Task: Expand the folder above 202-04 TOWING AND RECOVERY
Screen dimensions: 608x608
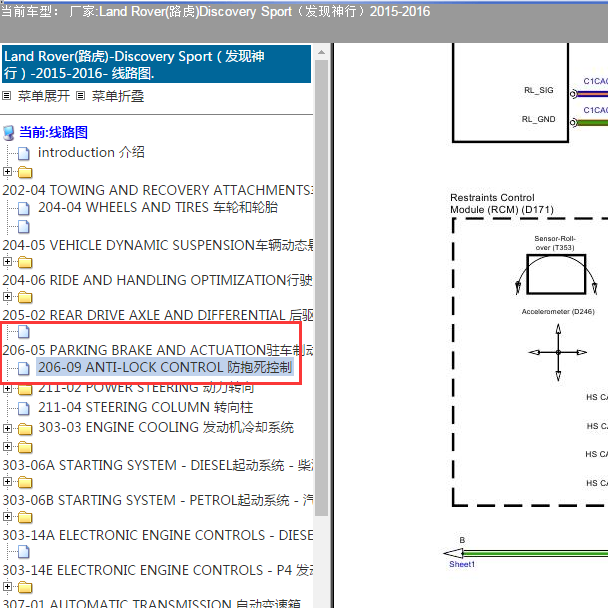Action: (x=7, y=171)
